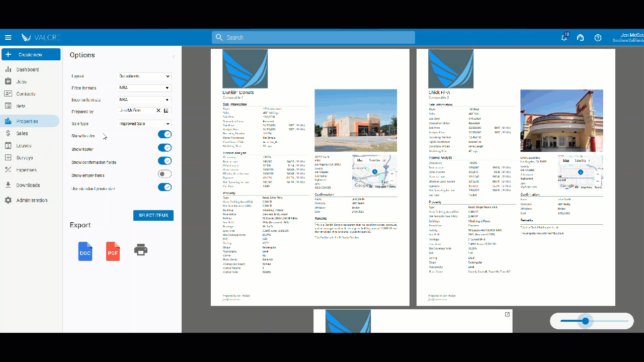Select Properties in the sidebar
The image size is (644, 362).
tap(30, 121)
